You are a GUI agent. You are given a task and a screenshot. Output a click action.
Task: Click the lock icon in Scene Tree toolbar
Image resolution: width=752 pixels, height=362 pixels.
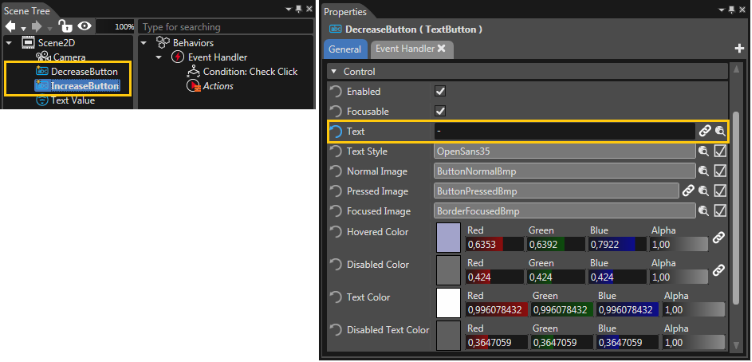(64, 26)
